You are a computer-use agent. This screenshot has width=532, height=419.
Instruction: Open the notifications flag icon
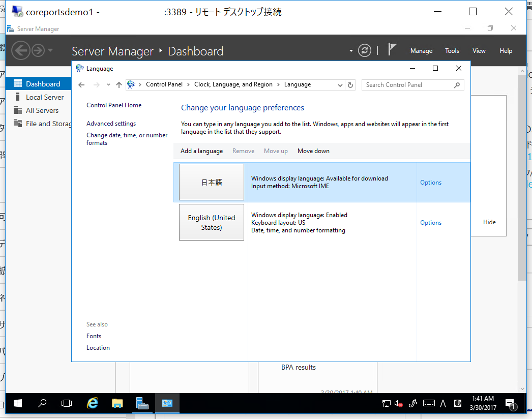click(x=392, y=49)
